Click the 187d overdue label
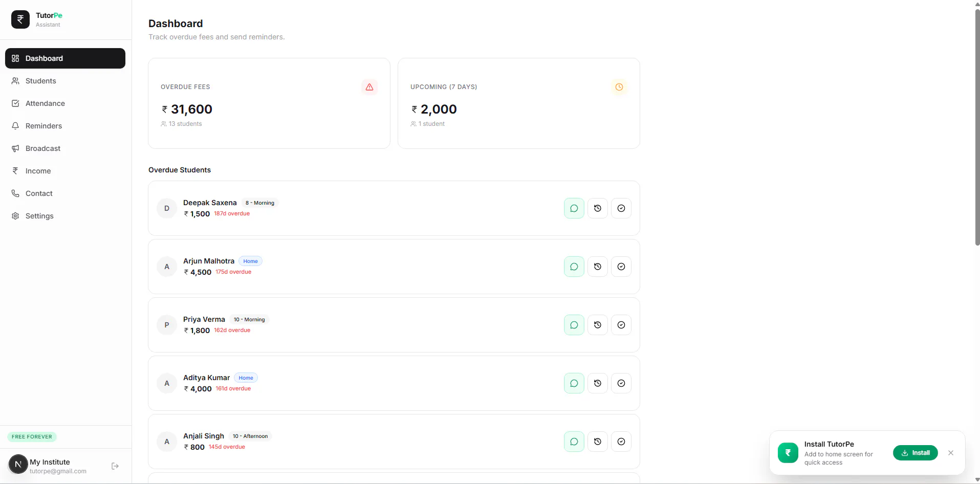Image resolution: width=980 pixels, height=484 pixels. (x=232, y=213)
